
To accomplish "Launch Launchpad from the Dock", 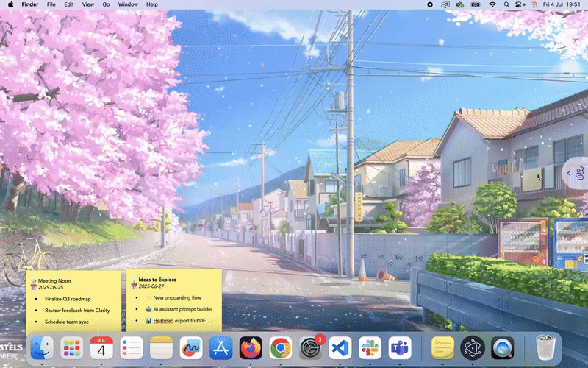I will (72, 347).
